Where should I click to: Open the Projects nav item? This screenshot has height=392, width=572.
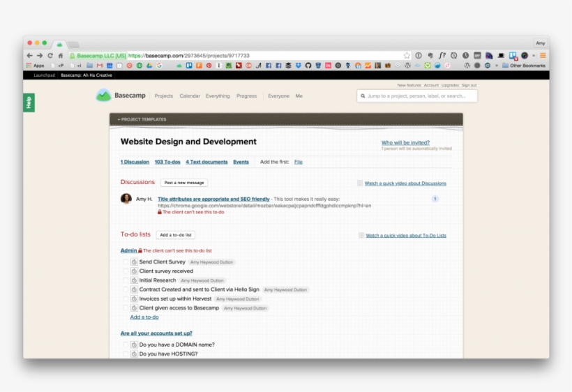point(164,96)
